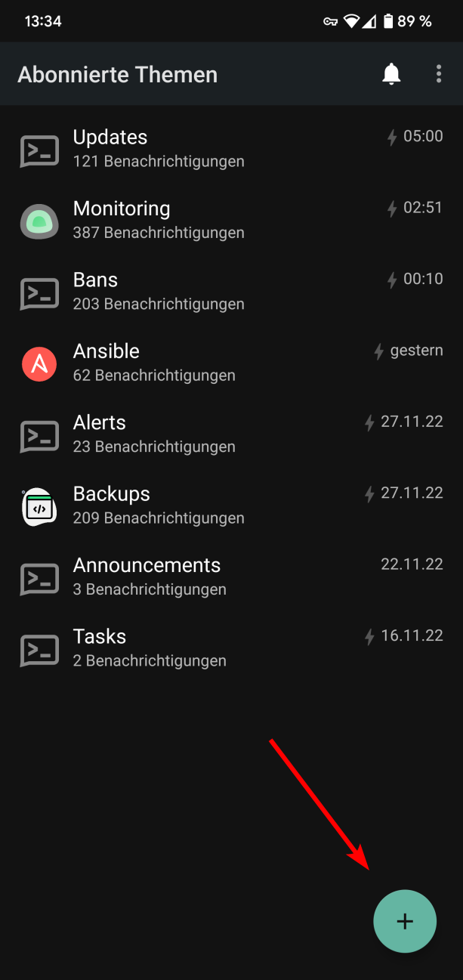463x980 pixels.
Task: Click the battery icon in status bar
Action: click(388, 21)
